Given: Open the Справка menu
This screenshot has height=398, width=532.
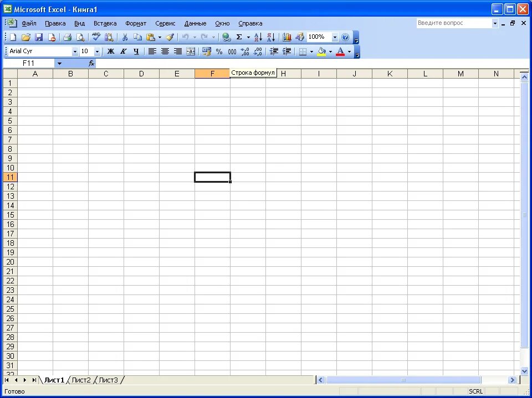Looking at the screenshot, I should [x=250, y=23].
